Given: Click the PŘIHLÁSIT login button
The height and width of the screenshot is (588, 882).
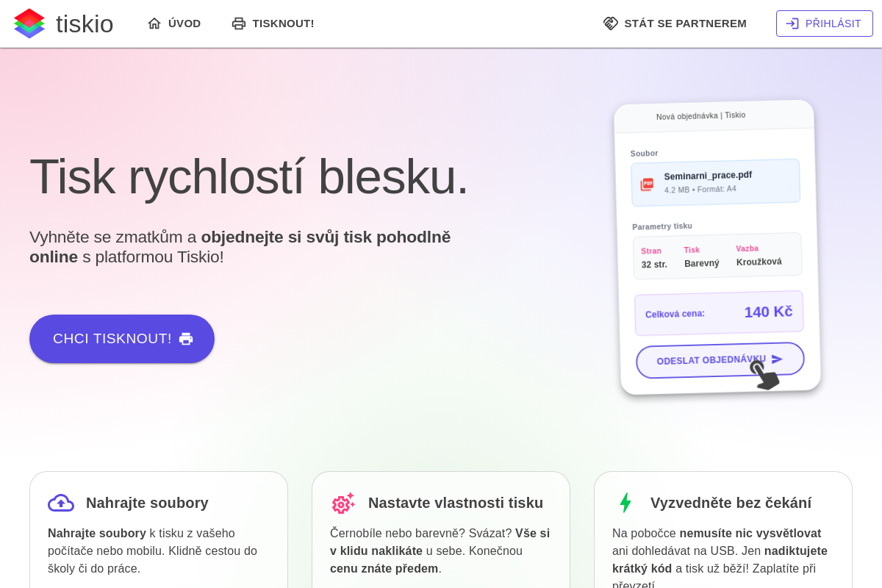Looking at the screenshot, I should 825,24.
